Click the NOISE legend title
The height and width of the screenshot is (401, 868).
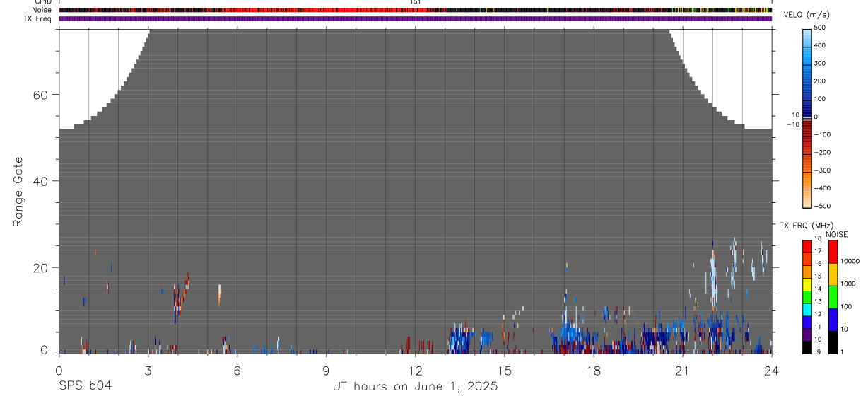[837, 235]
